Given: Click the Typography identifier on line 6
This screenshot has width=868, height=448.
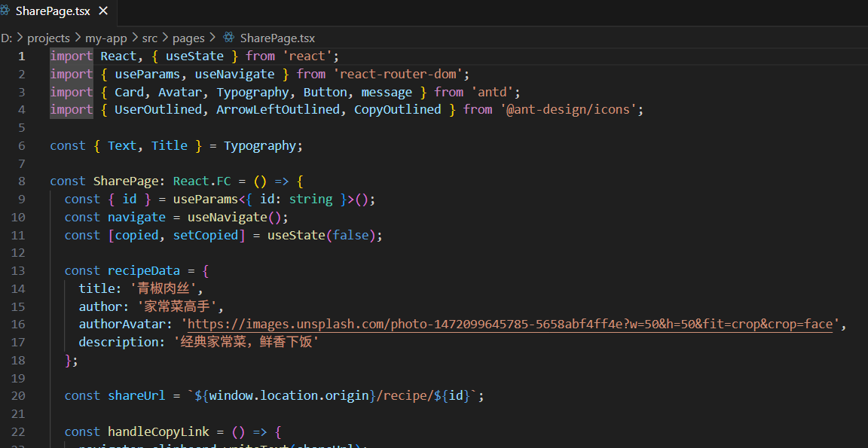Looking at the screenshot, I should pyautogui.click(x=260, y=145).
